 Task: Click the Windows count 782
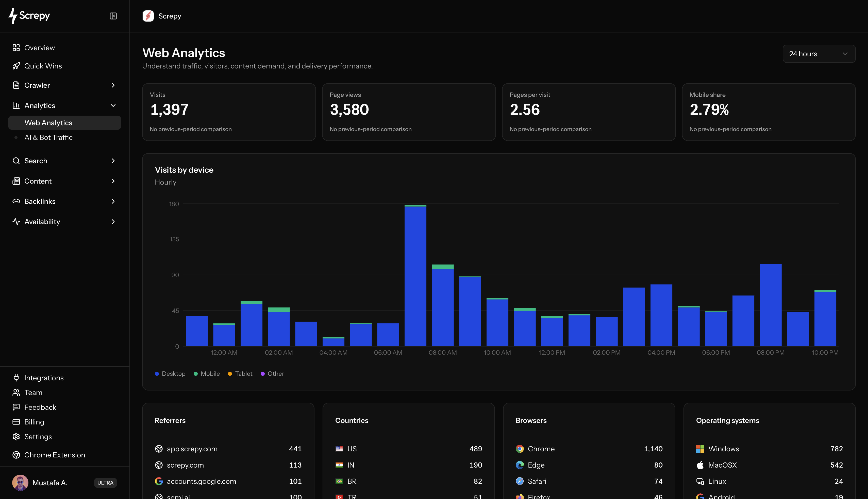(x=837, y=449)
